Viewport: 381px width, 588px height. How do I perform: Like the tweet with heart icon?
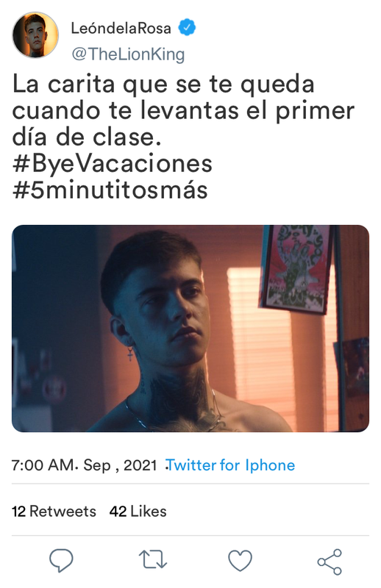[x=241, y=561]
